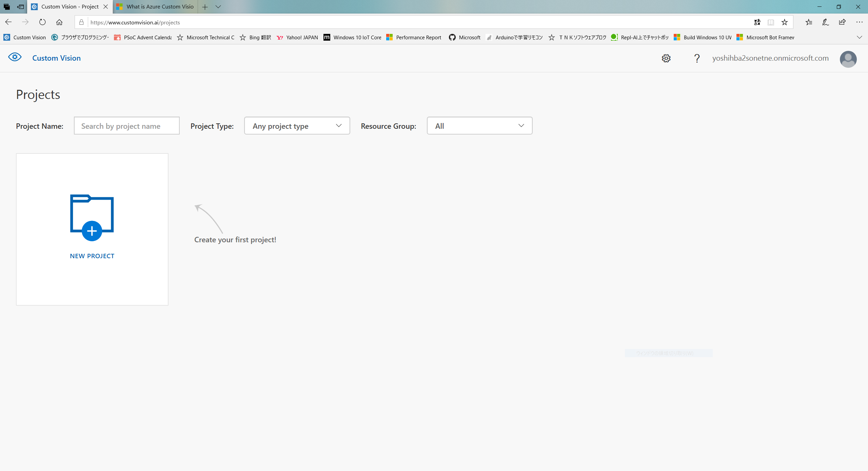The image size is (868, 471).
Task: Open the user profile avatar
Action: click(x=848, y=59)
